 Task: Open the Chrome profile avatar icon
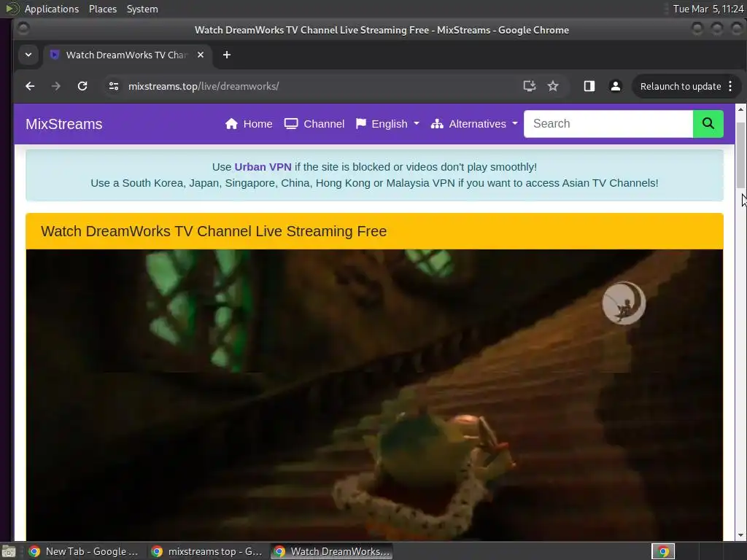[616, 86]
